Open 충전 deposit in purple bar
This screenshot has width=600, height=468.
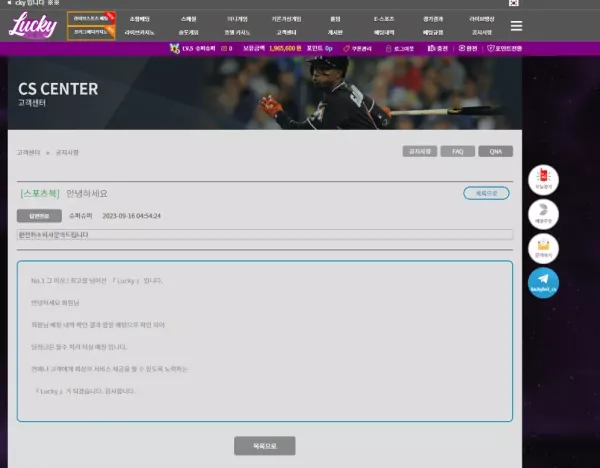tap(437, 49)
